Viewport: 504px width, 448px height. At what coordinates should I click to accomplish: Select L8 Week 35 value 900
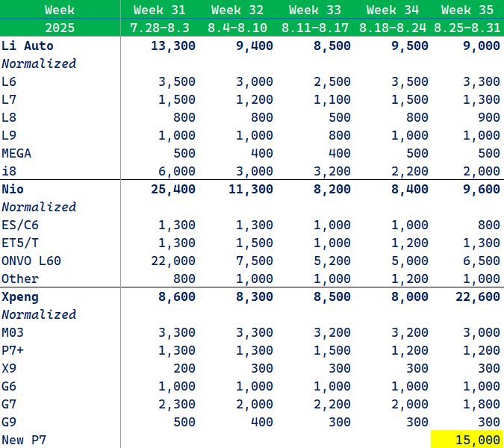click(x=489, y=118)
